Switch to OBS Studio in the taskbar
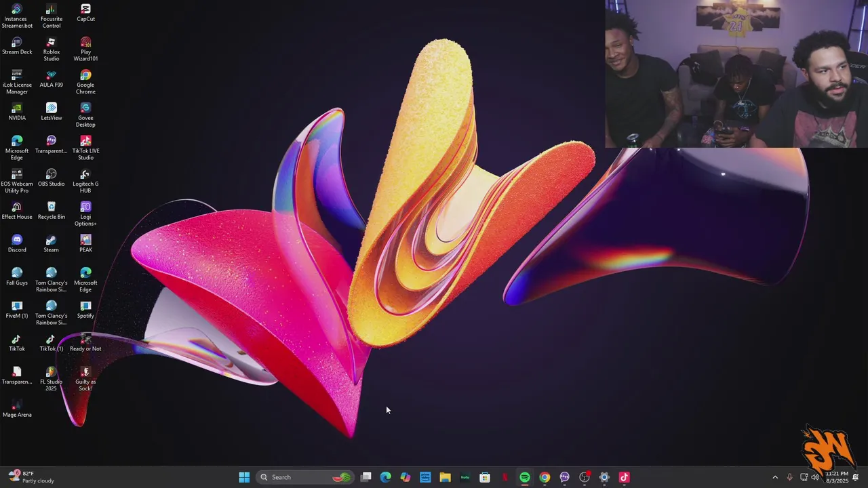 click(x=585, y=477)
